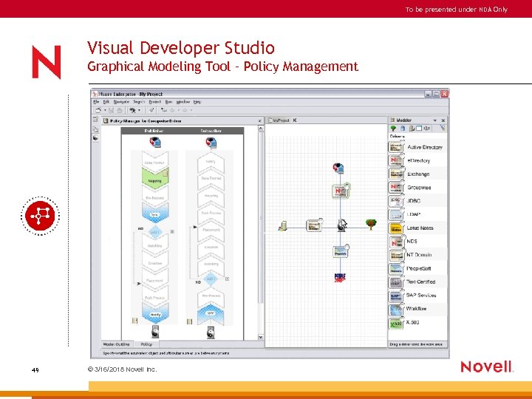The height and width of the screenshot is (399, 532).
Task: Click the application icon above the Subscriber channel
Action: [x=211, y=143]
